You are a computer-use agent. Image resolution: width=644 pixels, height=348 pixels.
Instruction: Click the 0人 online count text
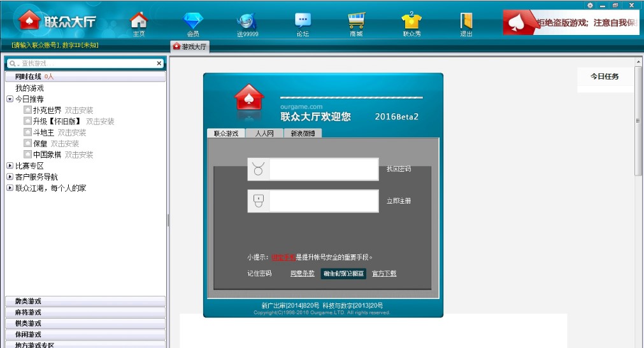pos(49,76)
